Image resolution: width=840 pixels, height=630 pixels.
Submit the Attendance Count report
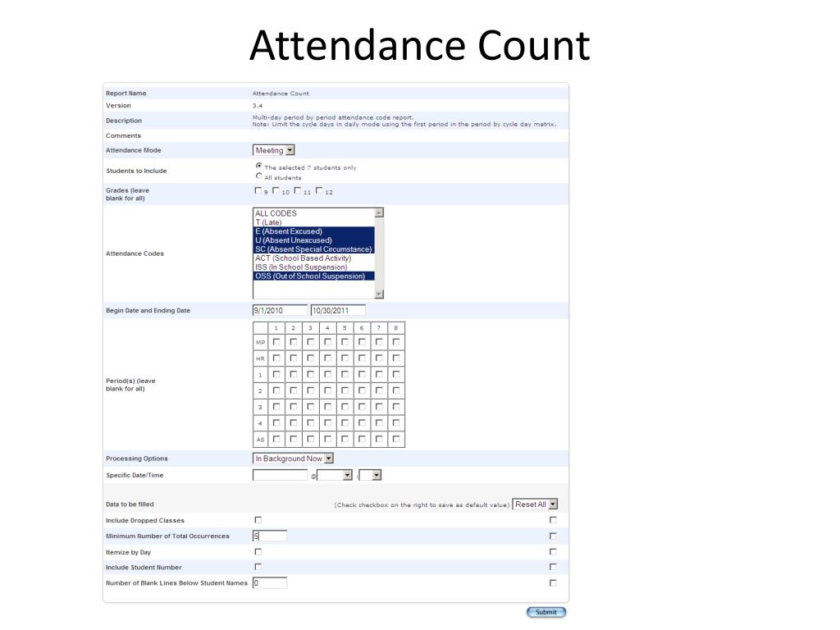click(546, 612)
